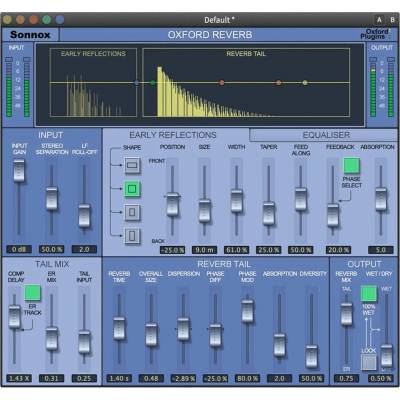Select preset slot A
The image size is (400, 400).
coord(379,20)
